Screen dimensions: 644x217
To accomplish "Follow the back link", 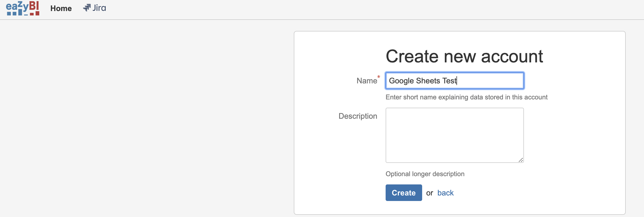I will point(445,193).
